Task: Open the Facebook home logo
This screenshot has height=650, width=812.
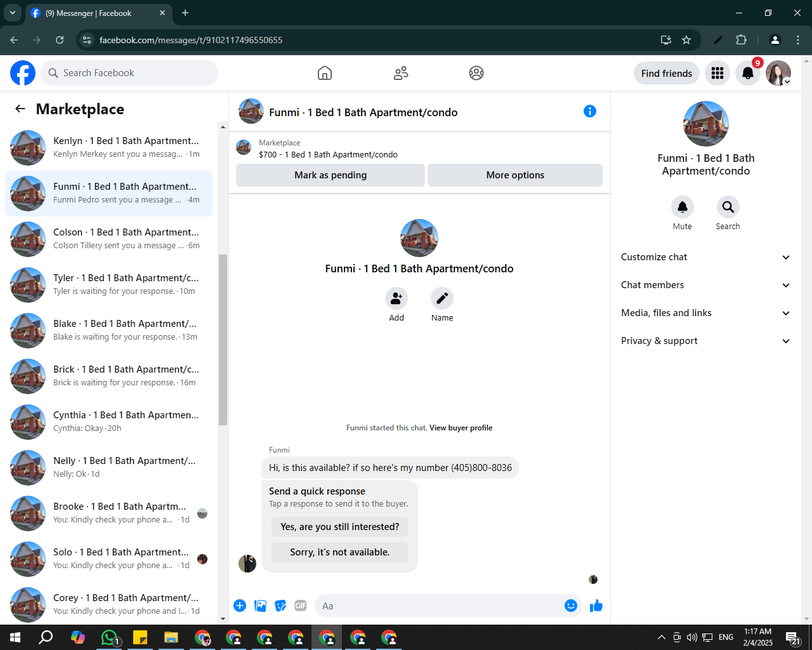Action: [23, 73]
